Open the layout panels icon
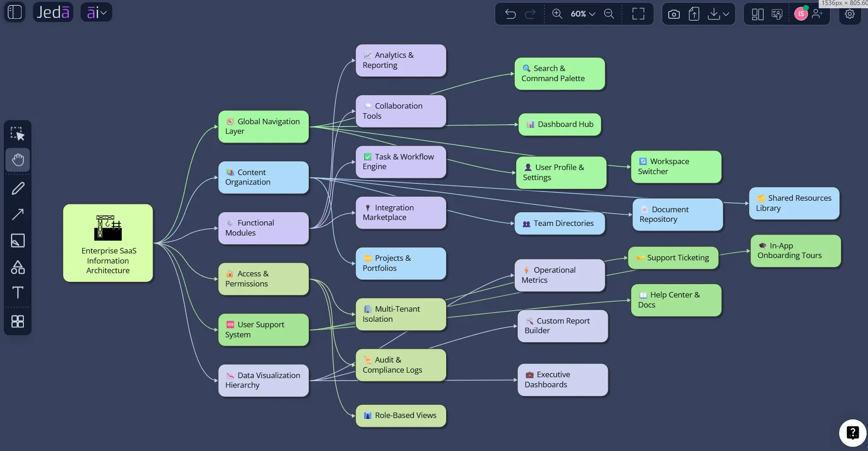868x451 pixels. 758,14
